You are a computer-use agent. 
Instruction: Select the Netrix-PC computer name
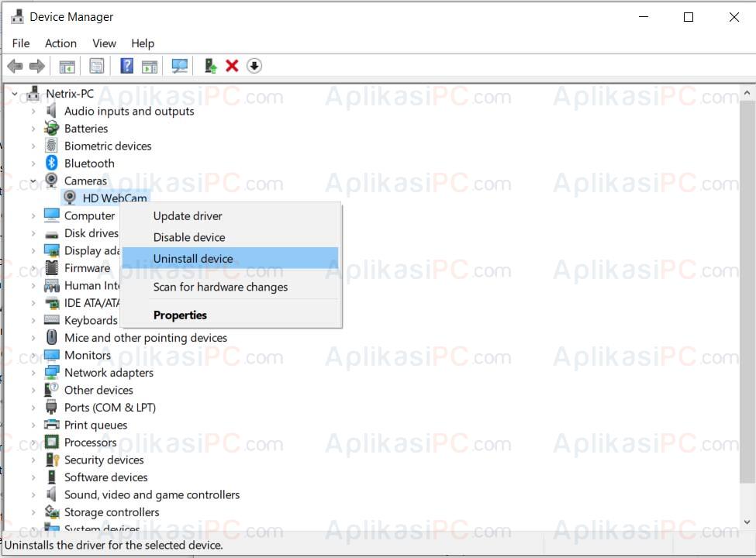pyautogui.click(x=70, y=94)
